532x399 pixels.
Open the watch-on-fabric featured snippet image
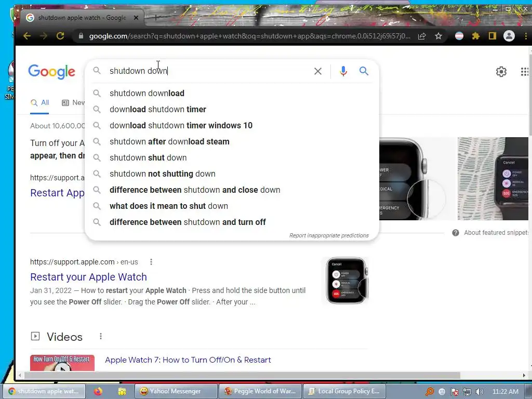pyautogui.click(x=493, y=179)
